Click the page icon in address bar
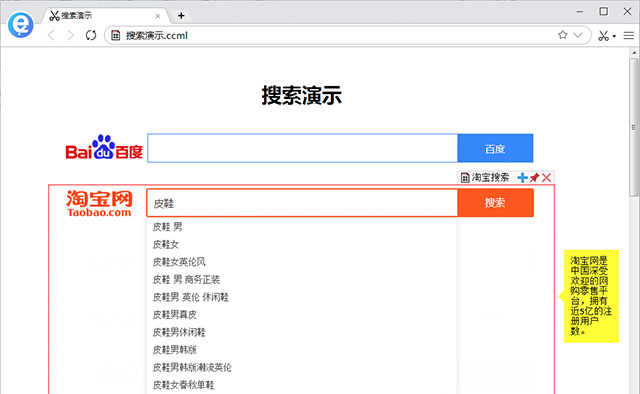The width and height of the screenshot is (640, 394). (116, 36)
